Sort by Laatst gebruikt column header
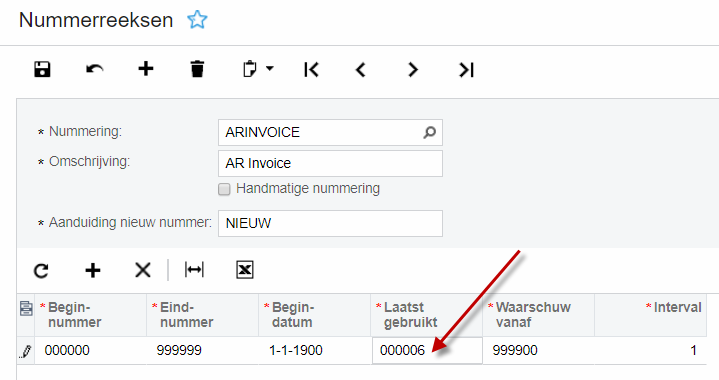The height and width of the screenshot is (380, 719). (426, 315)
